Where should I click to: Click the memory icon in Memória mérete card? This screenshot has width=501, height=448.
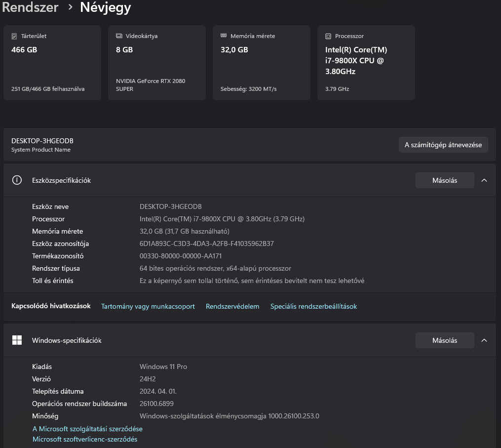[224, 36]
